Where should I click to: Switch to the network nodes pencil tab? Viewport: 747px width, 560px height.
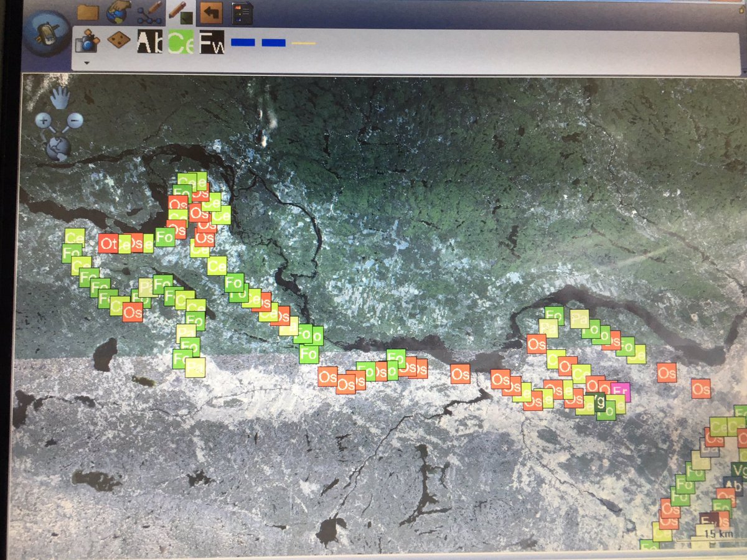pyautogui.click(x=150, y=12)
